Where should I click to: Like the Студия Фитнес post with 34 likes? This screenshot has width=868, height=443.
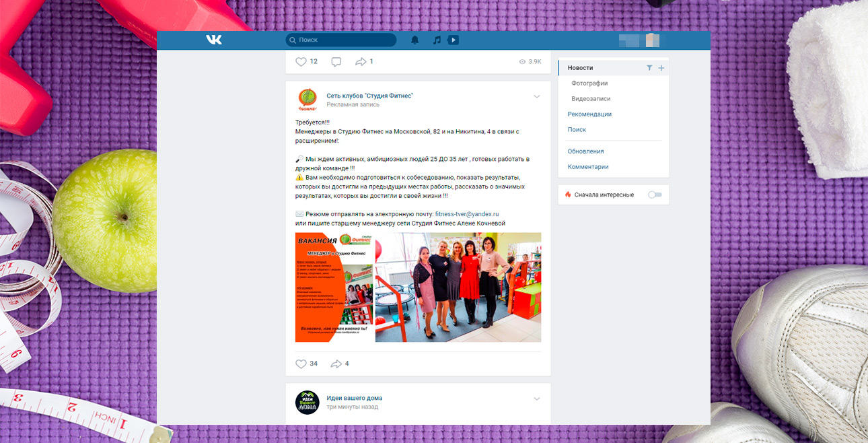click(301, 364)
